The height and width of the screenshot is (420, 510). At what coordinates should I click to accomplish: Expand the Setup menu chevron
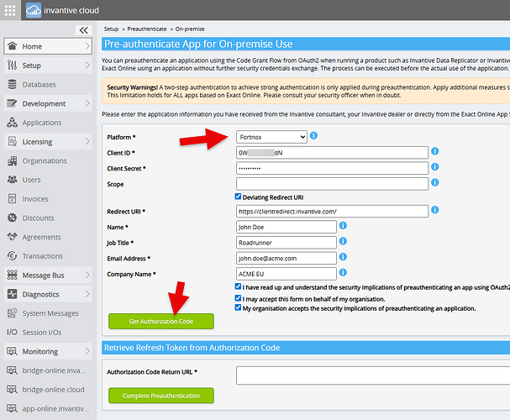88,66
